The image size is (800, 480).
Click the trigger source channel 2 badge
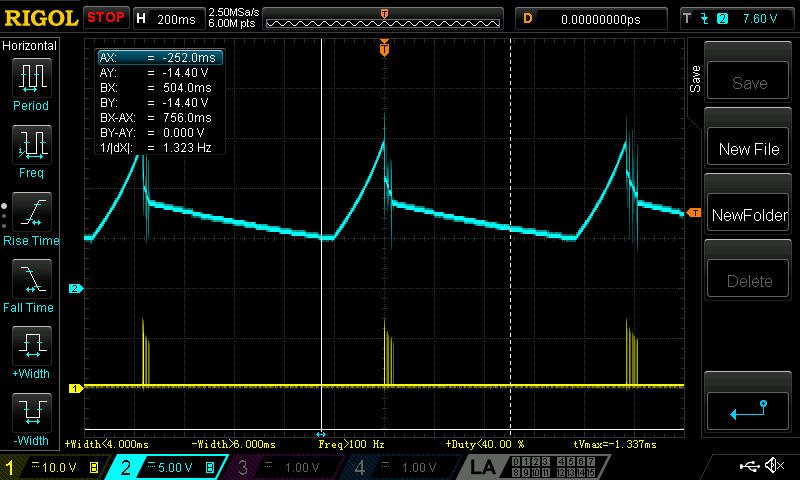(722, 19)
